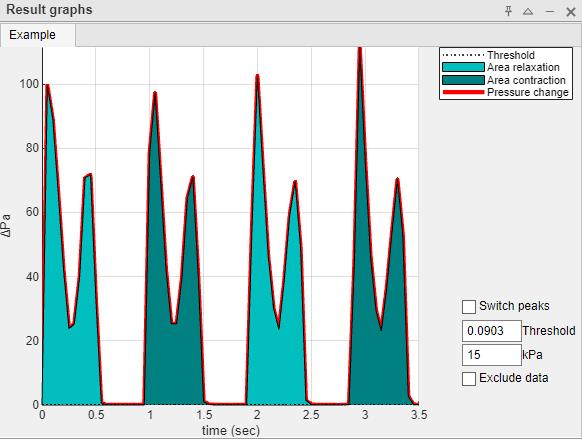Click the Pressure change legend label

click(527, 92)
